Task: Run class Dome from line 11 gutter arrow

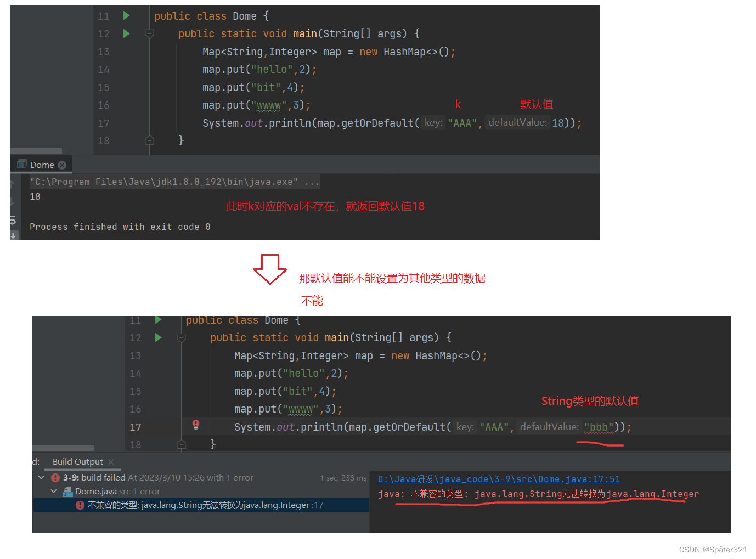Action: 126,16
